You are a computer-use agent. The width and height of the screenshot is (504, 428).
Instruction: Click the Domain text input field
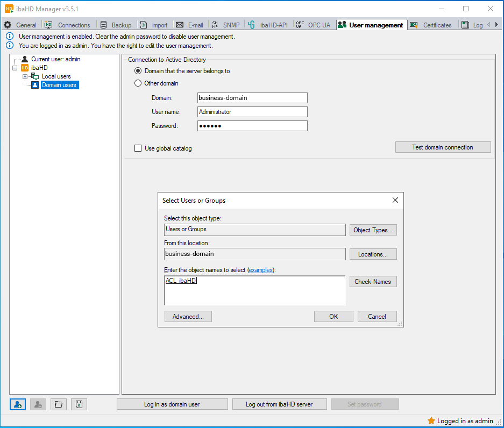click(252, 98)
